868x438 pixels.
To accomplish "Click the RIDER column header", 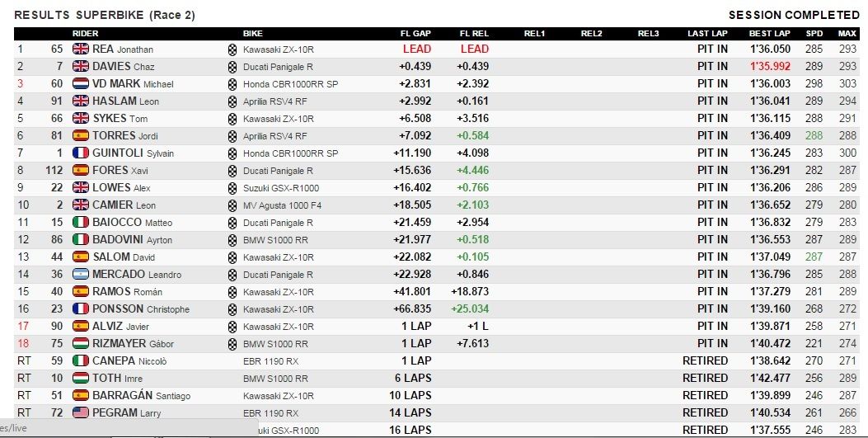I will (85, 33).
